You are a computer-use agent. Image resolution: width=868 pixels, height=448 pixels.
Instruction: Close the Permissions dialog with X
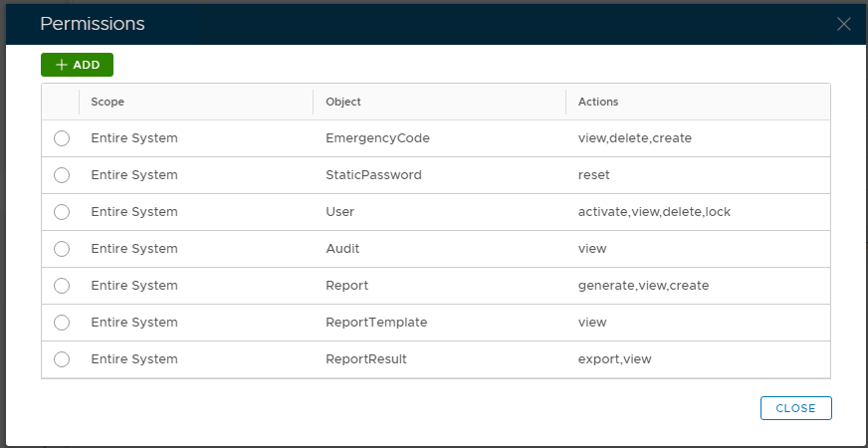click(844, 24)
